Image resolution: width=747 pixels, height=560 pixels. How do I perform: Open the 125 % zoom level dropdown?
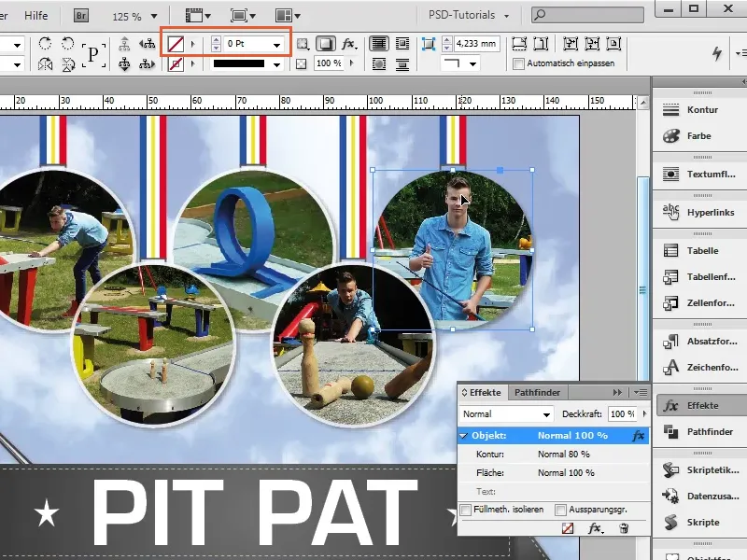tap(154, 16)
